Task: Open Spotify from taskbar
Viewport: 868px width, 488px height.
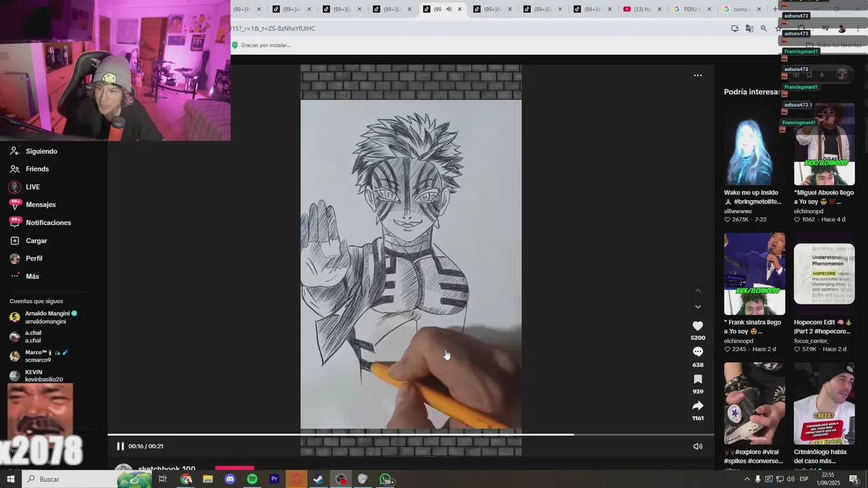Action: [252, 479]
